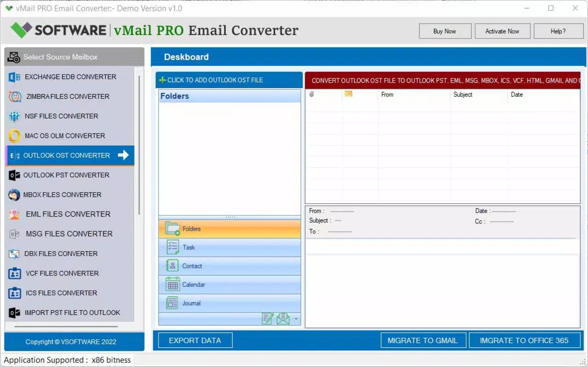Image resolution: width=588 pixels, height=367 pixels.
Task: Open the small dropdown arrow beside envelope icon
Action: coord(296,319)
